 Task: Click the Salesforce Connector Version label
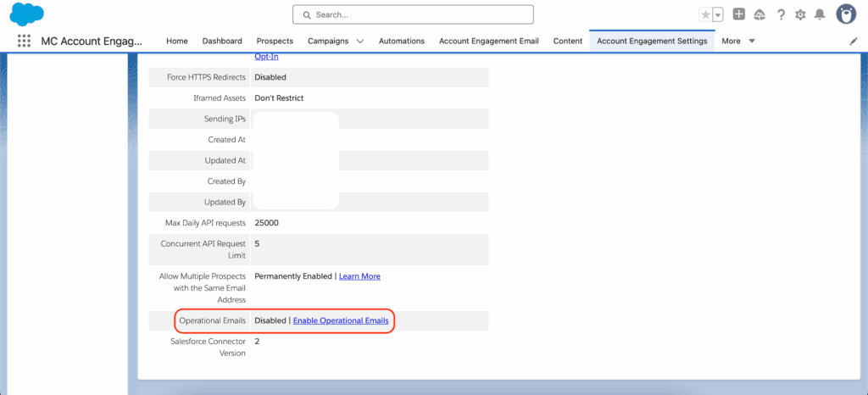(209, 348)
